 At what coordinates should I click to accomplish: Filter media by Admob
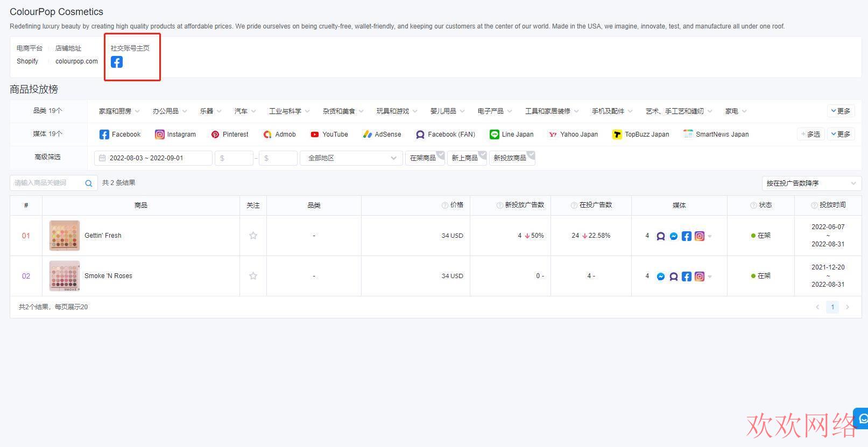coord(279,134)
